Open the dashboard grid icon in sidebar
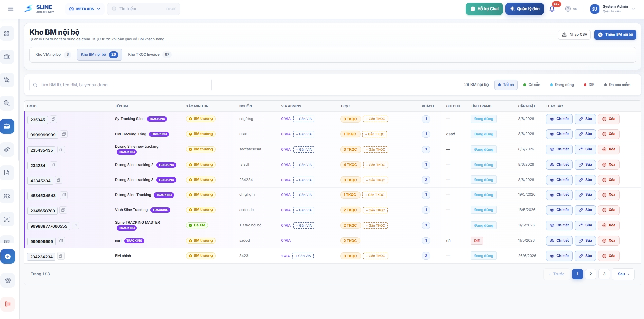 (x=7, y=34)
